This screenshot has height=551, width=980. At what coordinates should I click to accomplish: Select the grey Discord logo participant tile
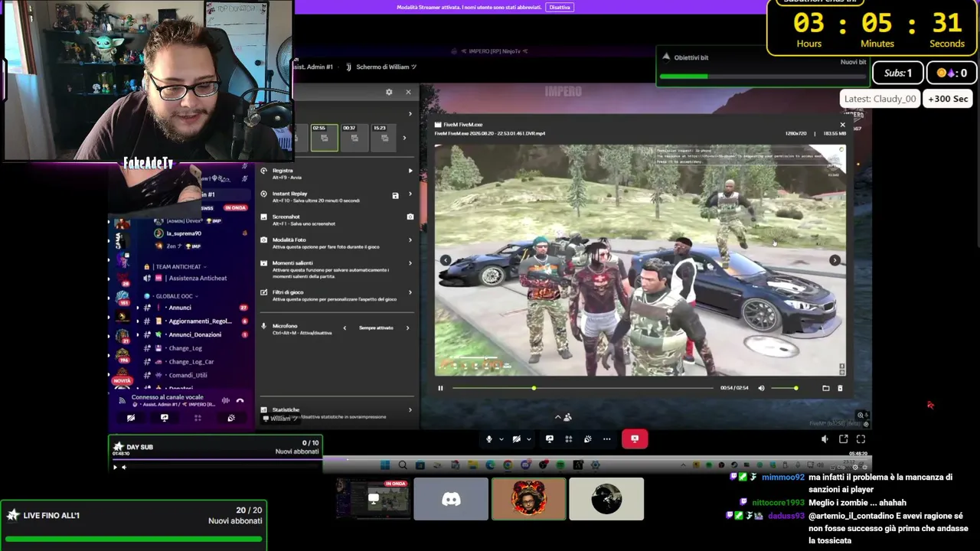[x=451, y=499]
